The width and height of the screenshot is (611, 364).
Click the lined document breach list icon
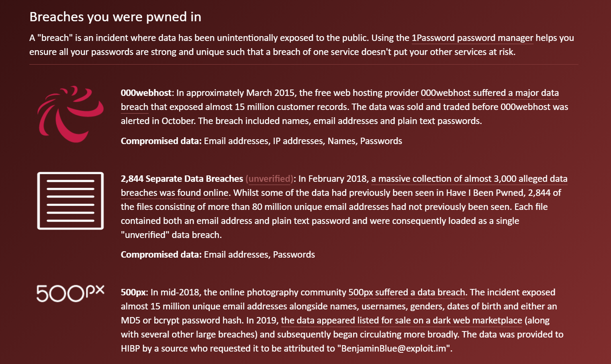click(x=70, y=201)
